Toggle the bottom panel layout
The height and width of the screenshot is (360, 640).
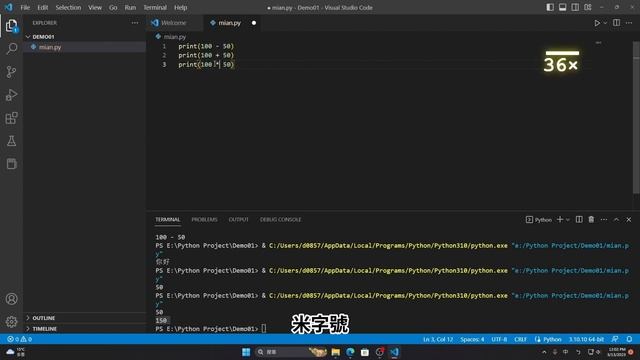562,7
